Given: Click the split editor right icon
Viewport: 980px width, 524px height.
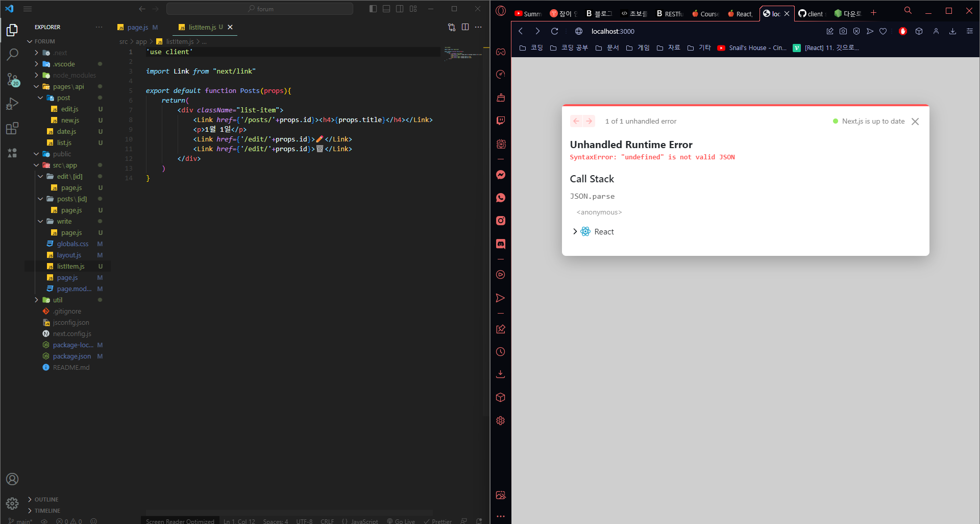Looking at the screenshot, I should 465,27.
